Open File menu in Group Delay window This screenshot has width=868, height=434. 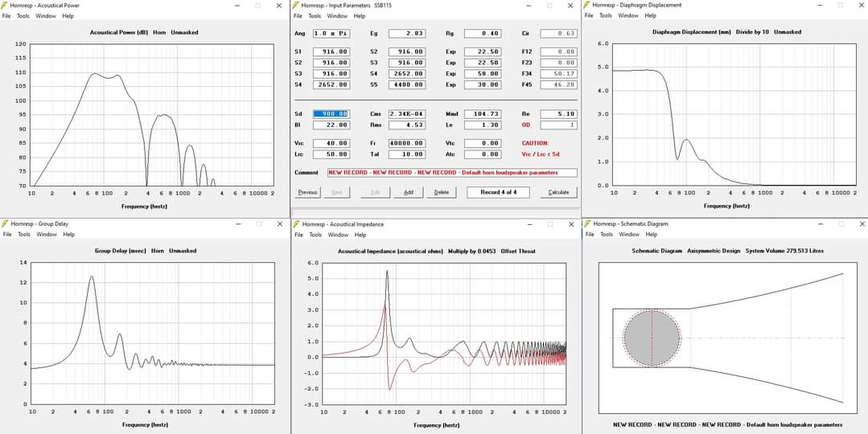(6, 235)
